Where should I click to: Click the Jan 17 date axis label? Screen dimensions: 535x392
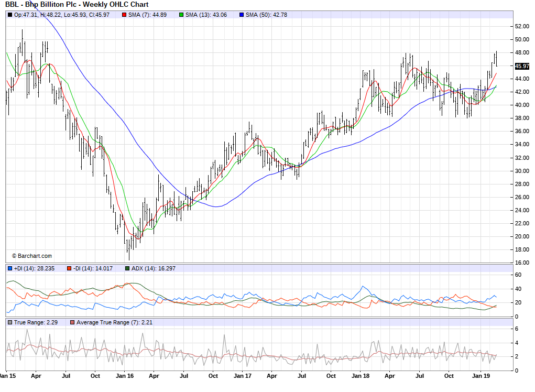point(244,376)
